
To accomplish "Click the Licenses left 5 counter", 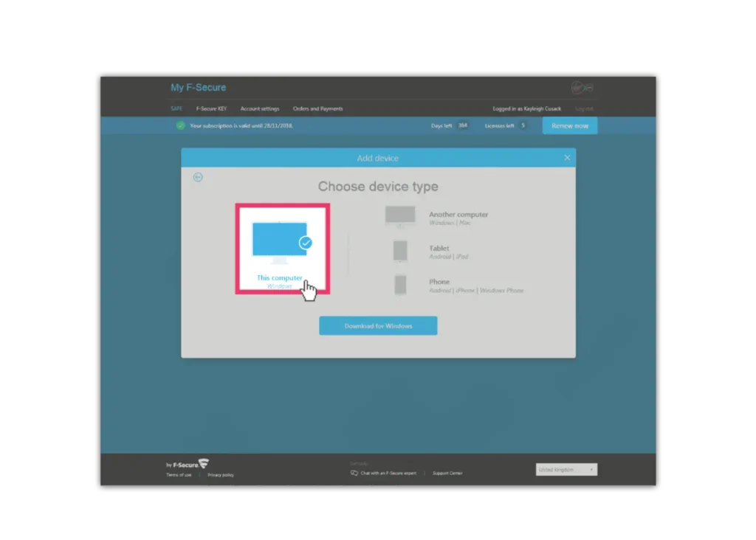I will [x=505, y=125].
